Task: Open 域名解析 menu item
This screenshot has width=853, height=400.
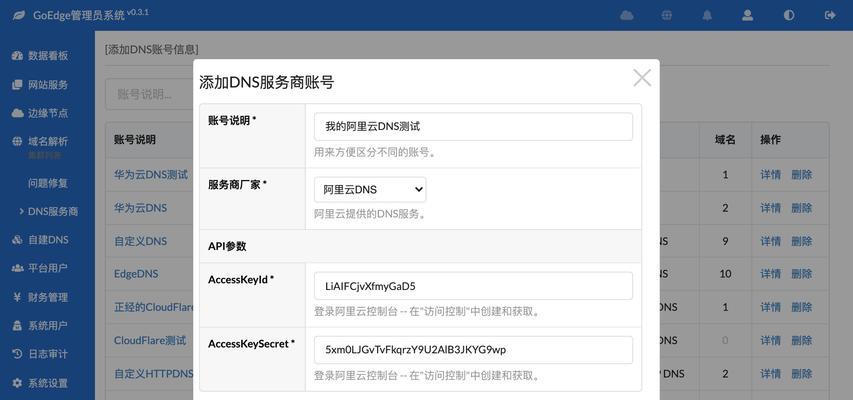Action: 48,141
